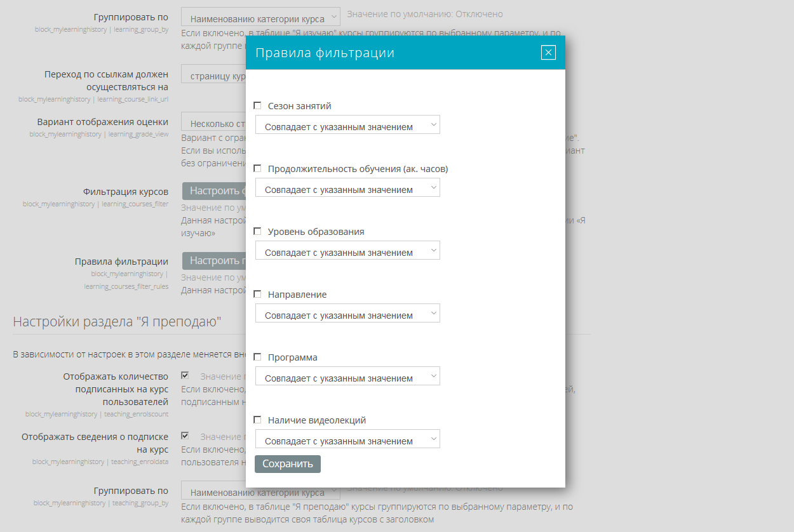794x532 pixels.
Task: Open the Группировать по dropdown at the top
Action: (260, 17)
